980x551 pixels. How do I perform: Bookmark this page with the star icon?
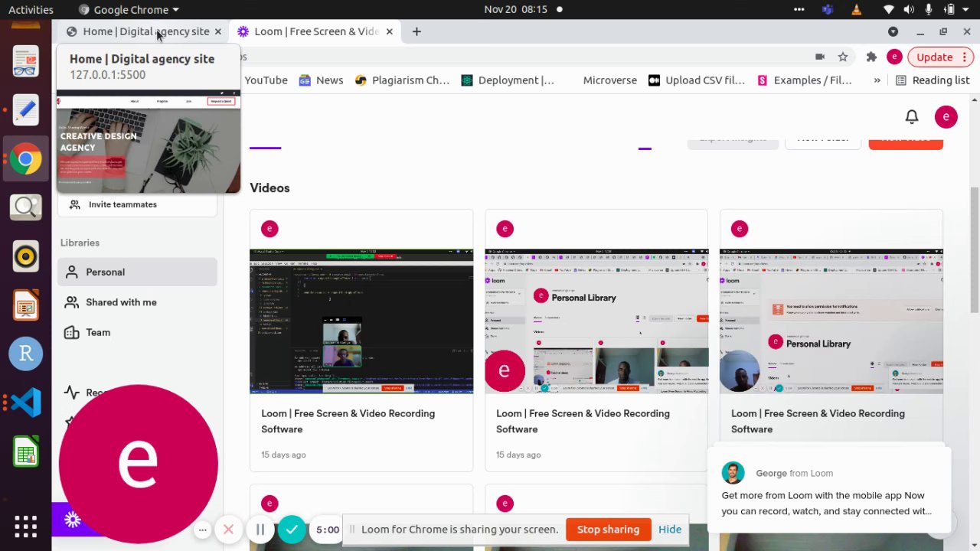843,57
